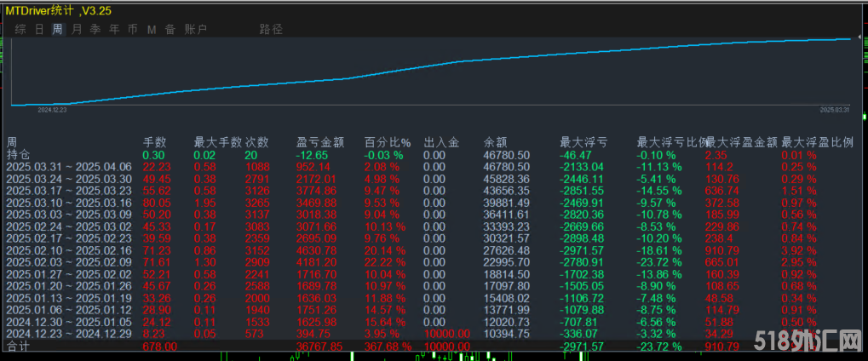Image resolution: width=868 pixels, height=361 pixels.
Task: Click the balance value 10394.75
Action: coord(506,335)
